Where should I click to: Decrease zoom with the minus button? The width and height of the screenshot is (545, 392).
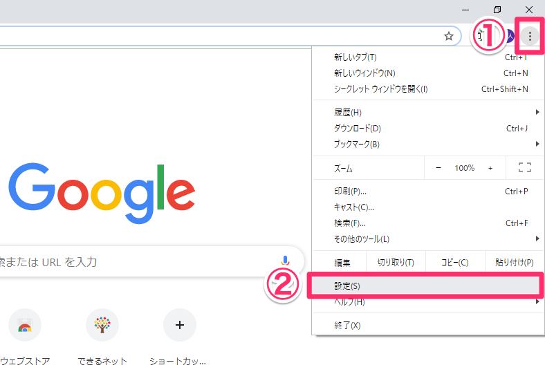pyautogui.click(x=438, y=168)
